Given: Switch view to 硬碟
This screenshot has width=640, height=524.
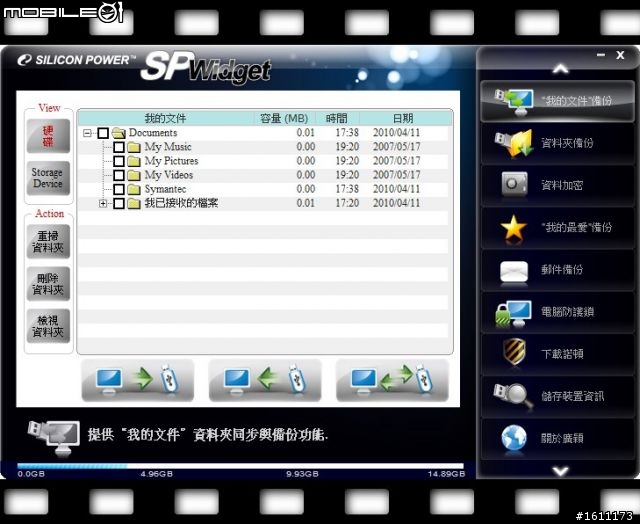Looking at the screenshot, I should [48, 136].
